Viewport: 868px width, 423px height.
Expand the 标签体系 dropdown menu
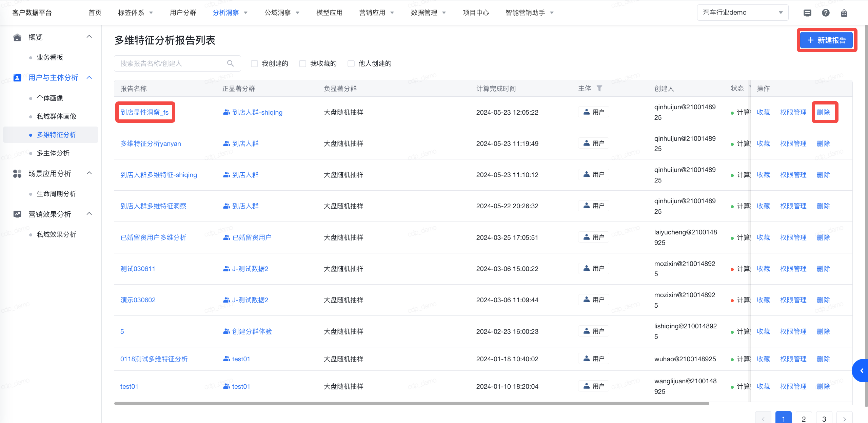[x=151, y=13]
